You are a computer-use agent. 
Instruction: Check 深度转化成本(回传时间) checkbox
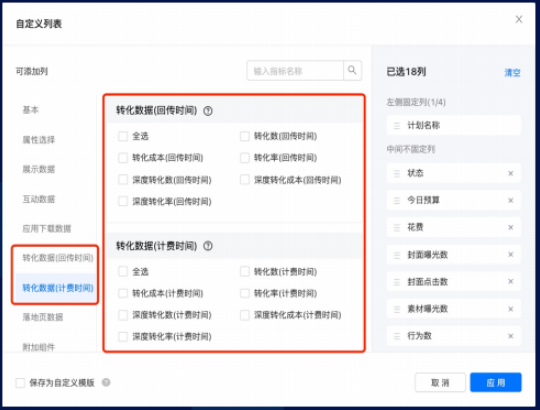245,179
